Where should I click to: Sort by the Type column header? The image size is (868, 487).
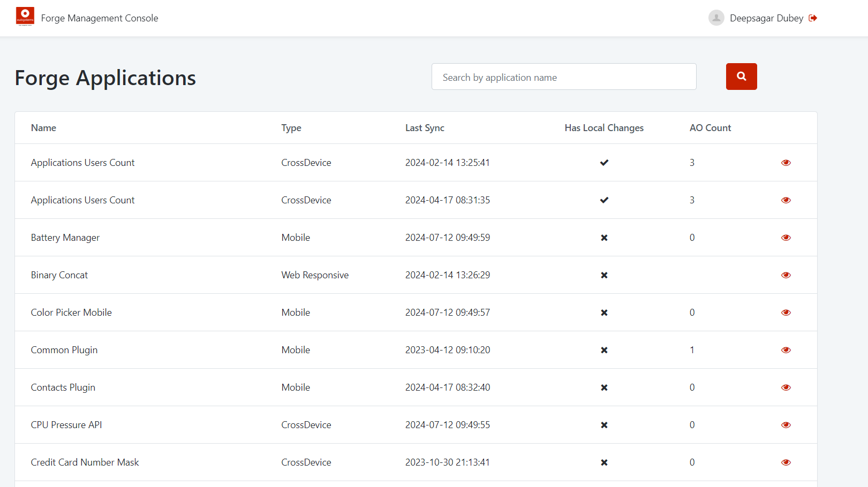tap(291, 127)
